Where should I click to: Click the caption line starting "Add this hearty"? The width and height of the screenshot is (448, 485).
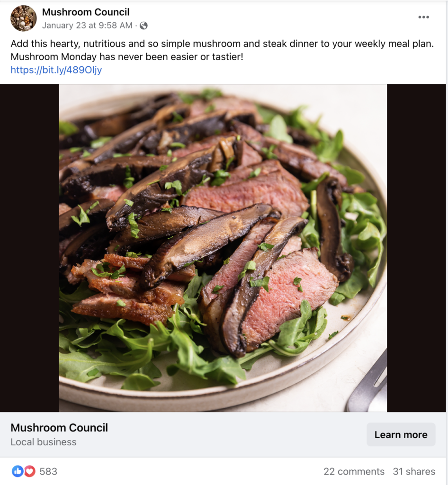point(223,44)
